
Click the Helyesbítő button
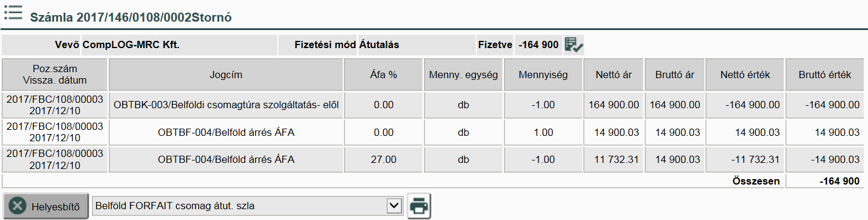coord(46,206)
